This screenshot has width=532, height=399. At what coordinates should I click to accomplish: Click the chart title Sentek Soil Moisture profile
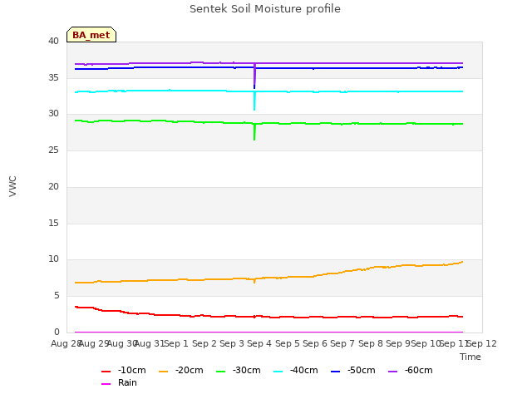[x=265, y=9]
